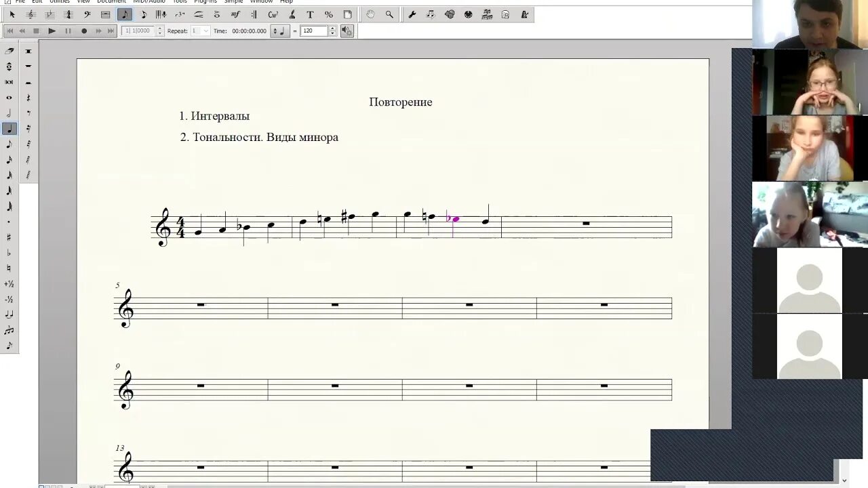Select the Resize percent tool

tap(329, 14)
